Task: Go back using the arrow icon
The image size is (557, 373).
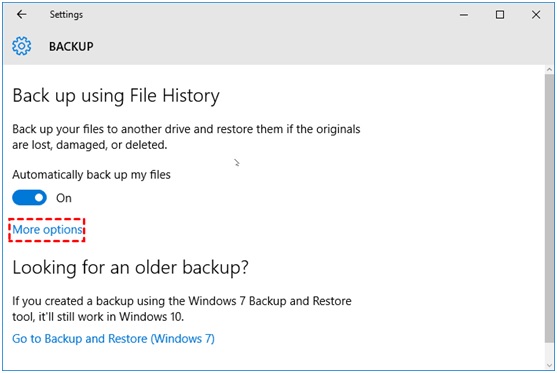Action: 22,15
